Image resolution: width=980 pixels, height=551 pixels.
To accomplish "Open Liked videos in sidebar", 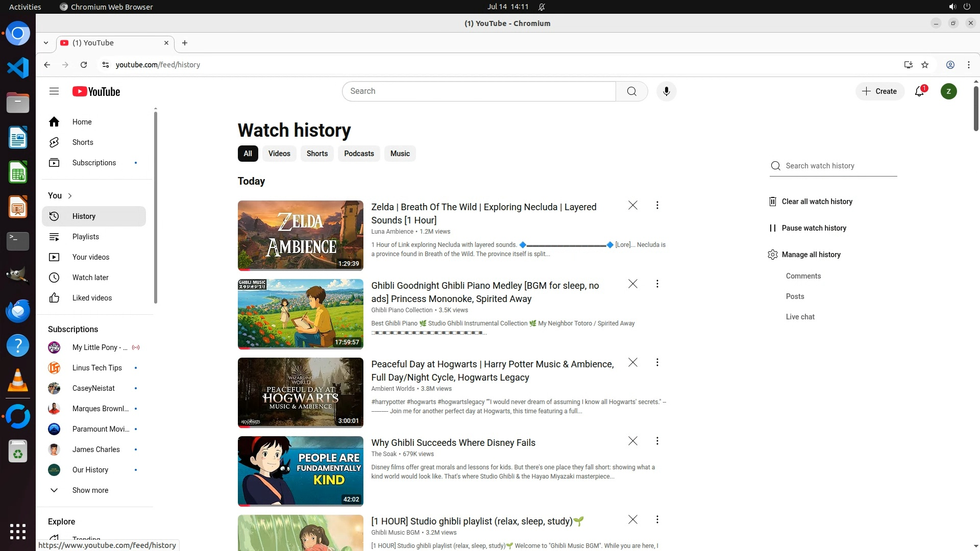I will point(92,298).
